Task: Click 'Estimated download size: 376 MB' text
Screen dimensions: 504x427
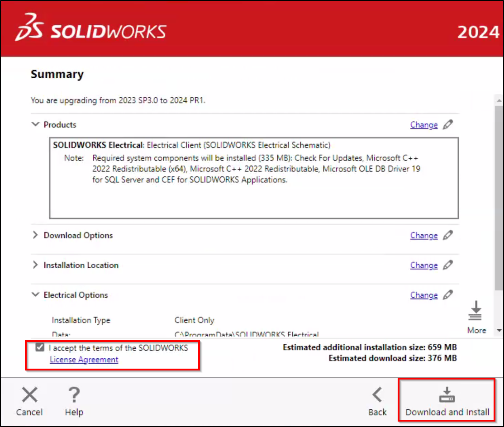Action: [392, 358]
